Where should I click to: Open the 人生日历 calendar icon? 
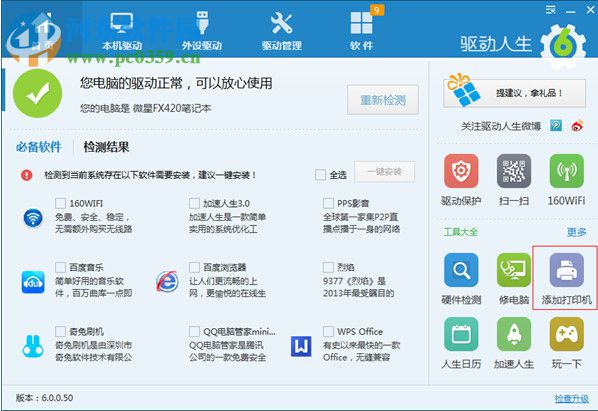click(x=461, y=334)
